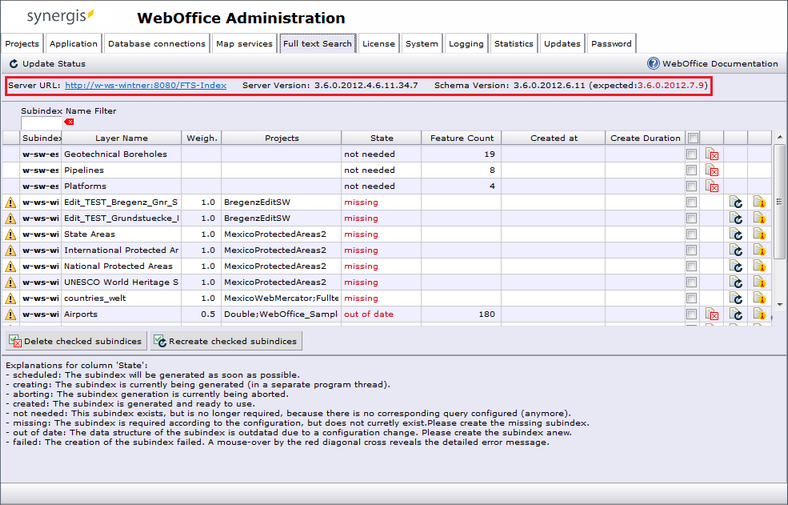Check the State Areas row checkbox
The width and height of the screenshot is (788, 505).
692,234
